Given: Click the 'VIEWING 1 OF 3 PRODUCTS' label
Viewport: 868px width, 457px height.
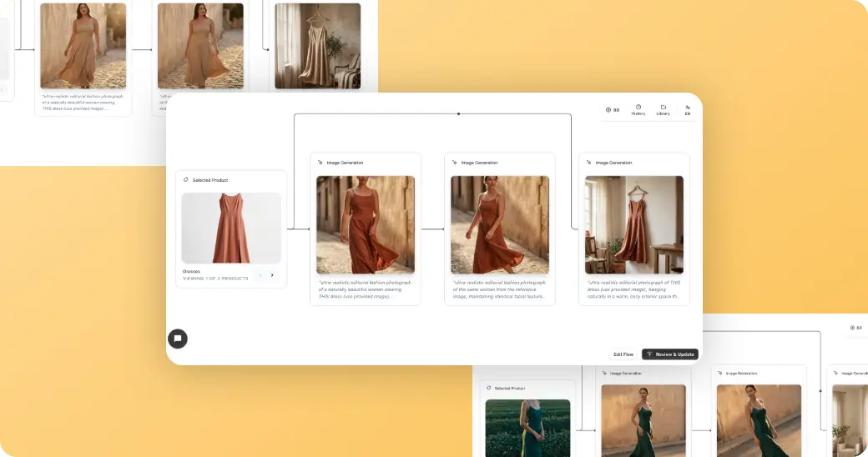Looking at the screenshot, I should [x=215, y=279].
